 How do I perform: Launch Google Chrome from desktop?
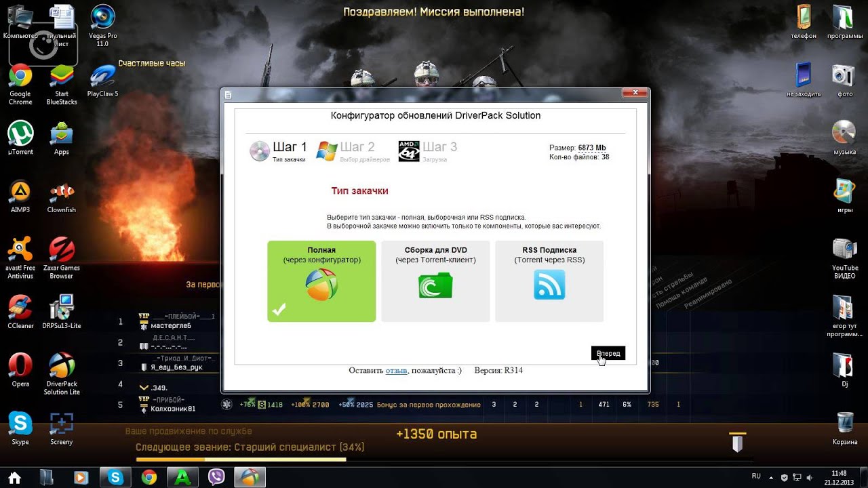click(20, 85)
